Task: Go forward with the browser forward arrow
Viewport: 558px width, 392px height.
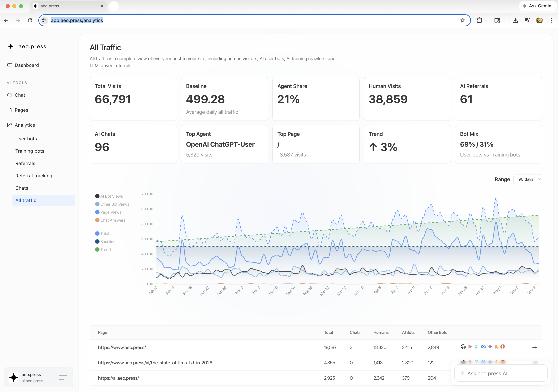Action: coord(18,20)
